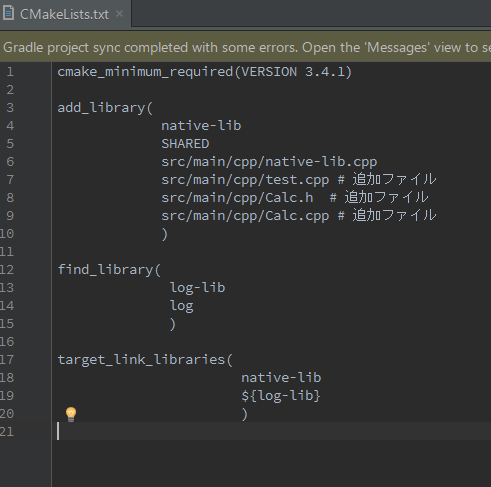Click closing parenthesis on line 10

coord(165,234)
